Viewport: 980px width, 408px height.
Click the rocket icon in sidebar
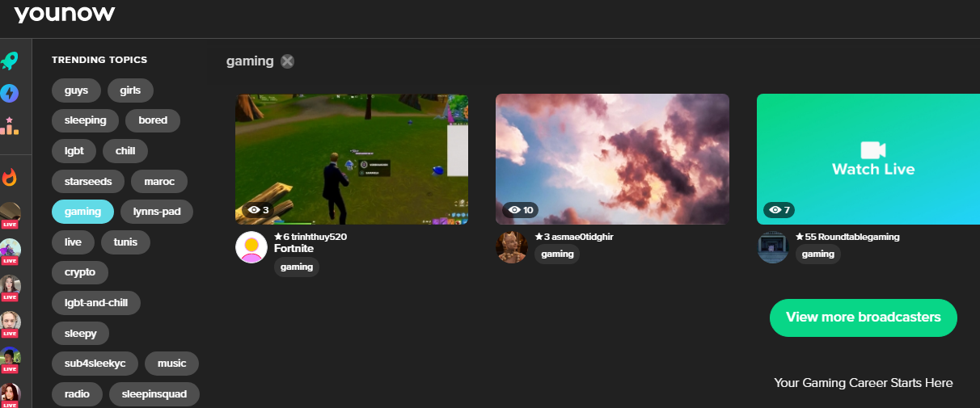(10, 61)
